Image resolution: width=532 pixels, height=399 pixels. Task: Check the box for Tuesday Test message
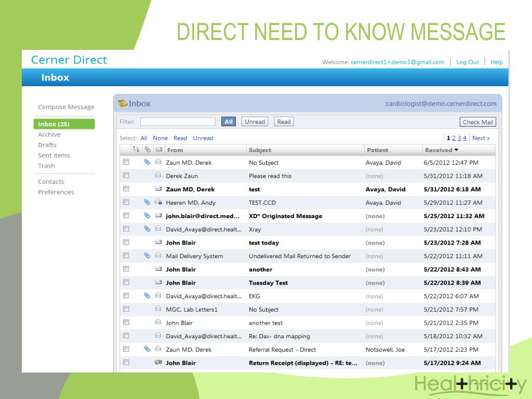point(126,282)
